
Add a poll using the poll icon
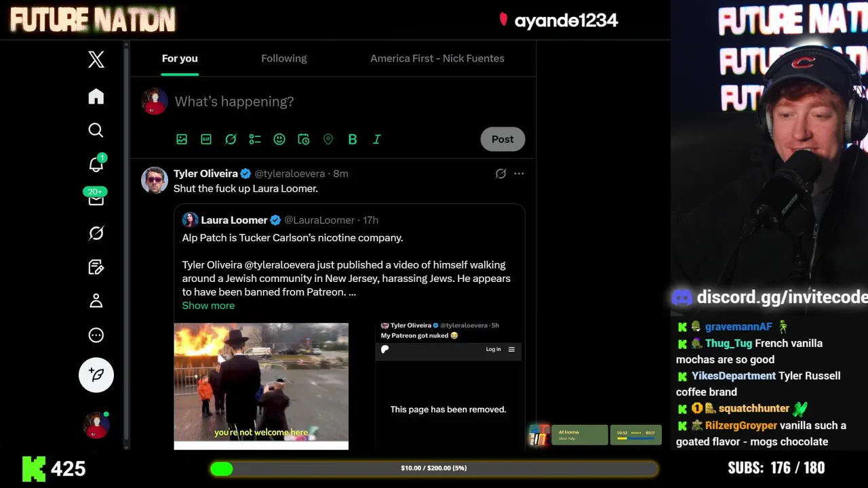point(255,139)
